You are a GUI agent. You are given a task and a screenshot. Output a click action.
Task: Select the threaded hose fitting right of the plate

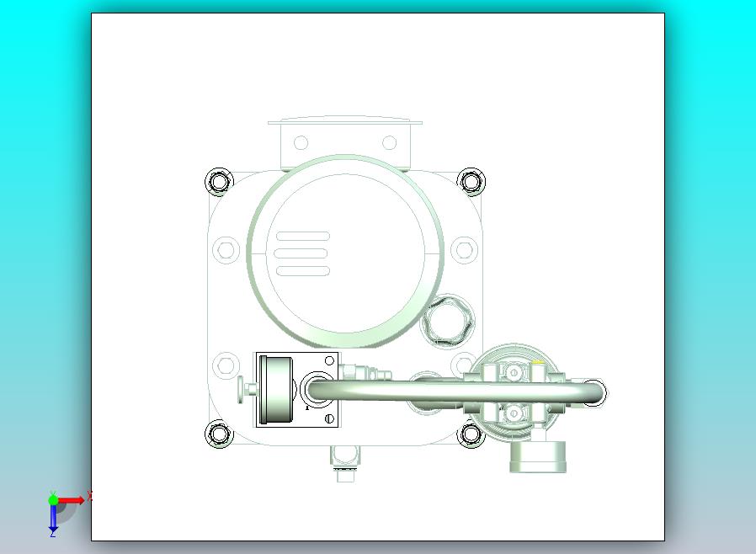pos(366,373)
